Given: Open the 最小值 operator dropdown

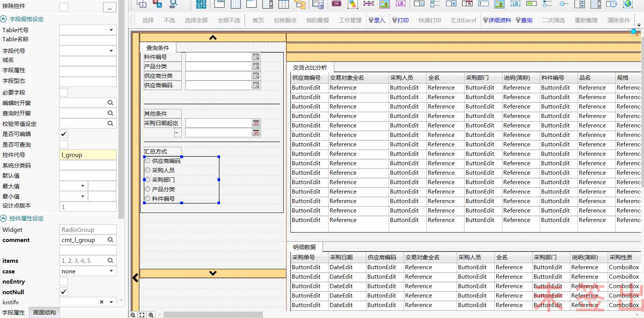Looking at the screenshot, I should pyautogui.click(x=82, y=196).
